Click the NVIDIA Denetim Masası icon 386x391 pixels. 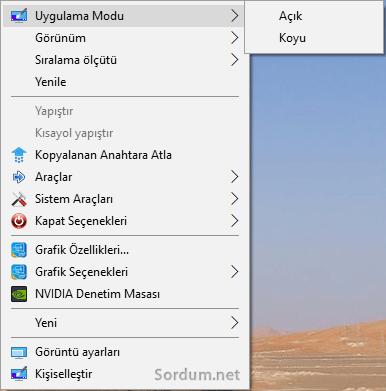tap(19, 294)
